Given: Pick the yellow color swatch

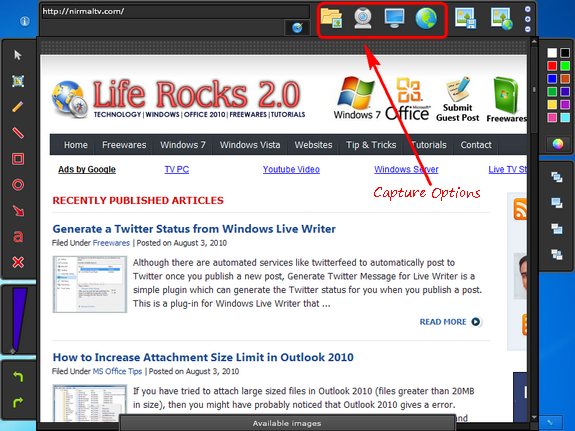Looking at the screenshot, I should (552, 105).
